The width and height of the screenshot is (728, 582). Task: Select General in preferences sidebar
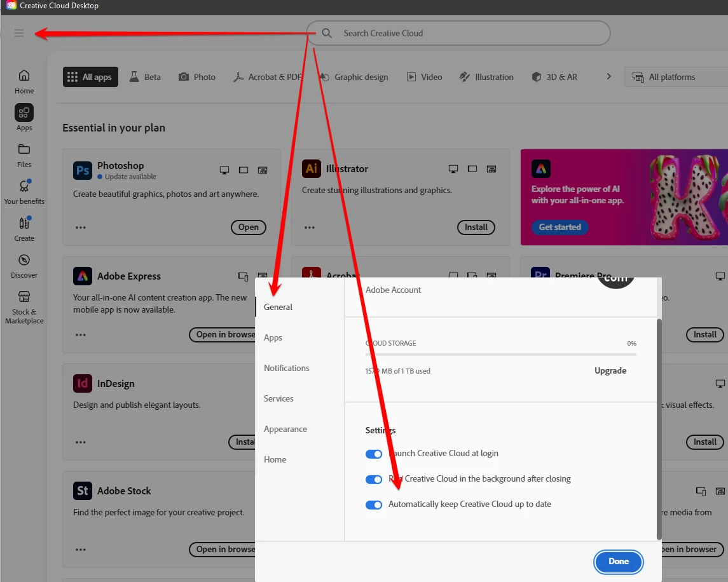click(x=278, y=308)
